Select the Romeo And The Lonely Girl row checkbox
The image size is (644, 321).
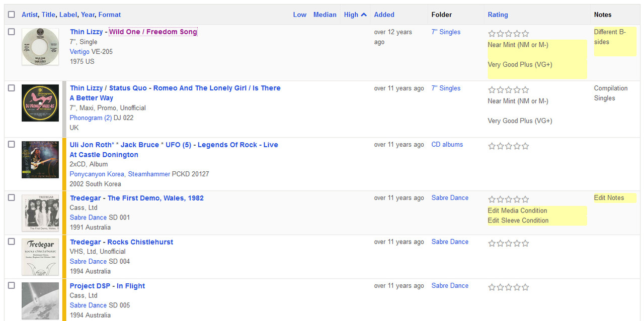[12, 88]
